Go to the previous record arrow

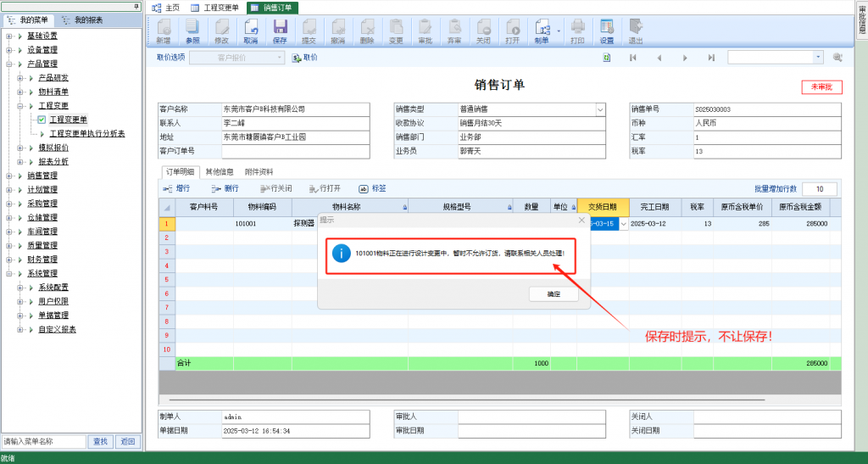659,58
